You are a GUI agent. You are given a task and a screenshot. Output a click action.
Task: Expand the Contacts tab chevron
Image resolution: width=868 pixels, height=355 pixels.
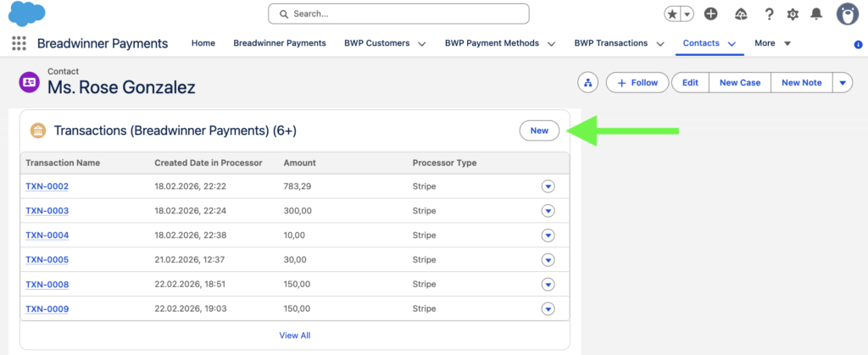click(732, 44)
